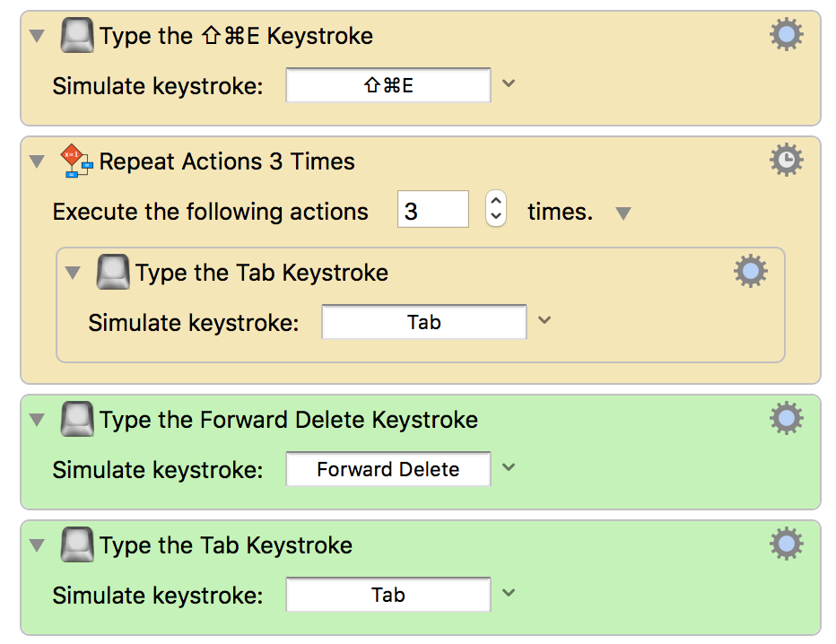Click the repeat count field showing 3

point(433,209)
